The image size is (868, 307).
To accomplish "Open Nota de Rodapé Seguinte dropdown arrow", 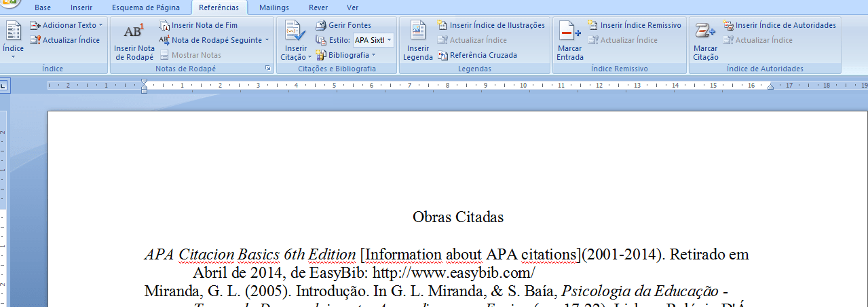I will coord(267,40).
